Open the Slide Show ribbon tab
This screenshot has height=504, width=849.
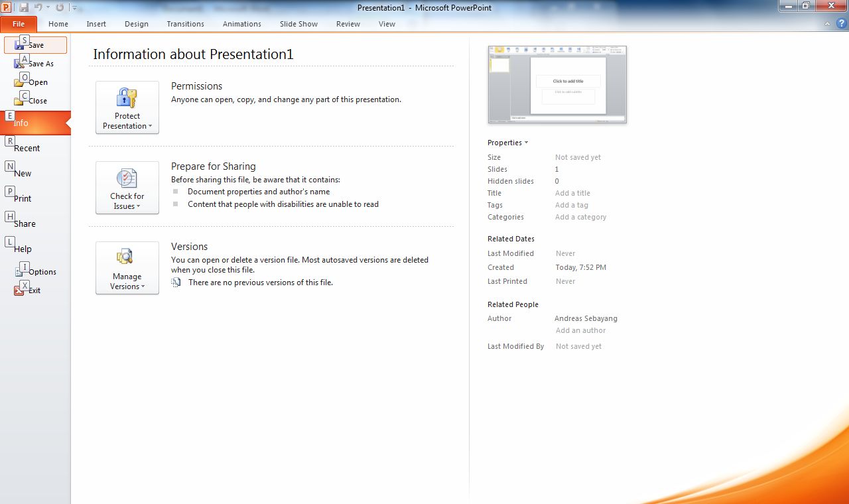point(298,24)
